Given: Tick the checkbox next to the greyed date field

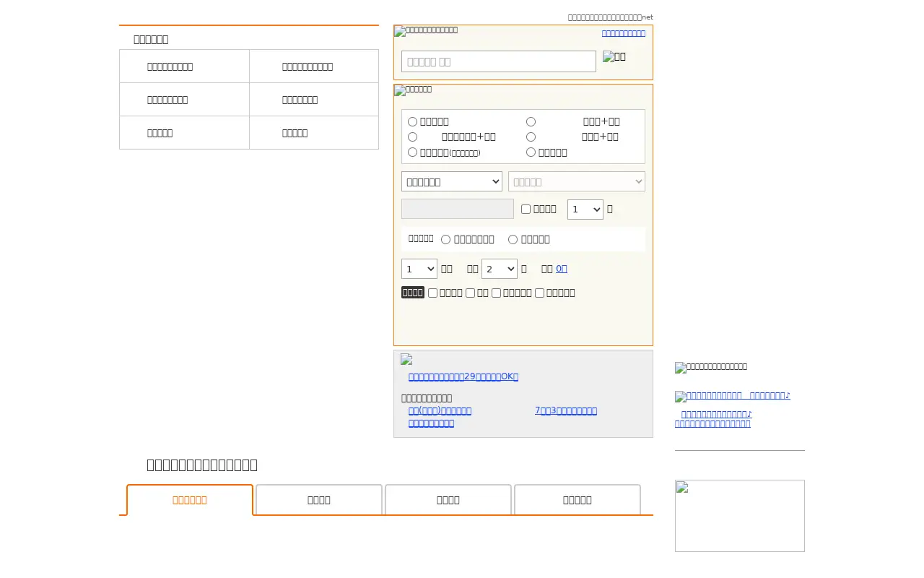Looking at the screenshot, I should [x=526, y=209].
